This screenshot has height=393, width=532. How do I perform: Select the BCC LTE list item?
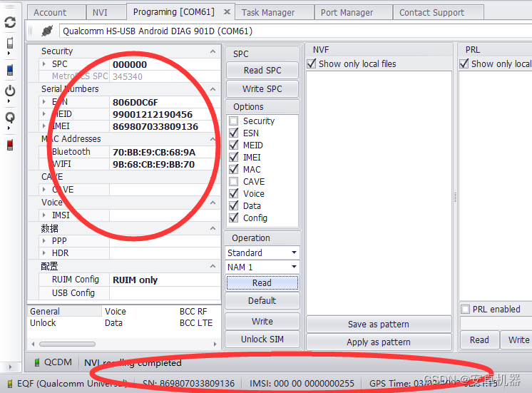click(x=196, y=323)
